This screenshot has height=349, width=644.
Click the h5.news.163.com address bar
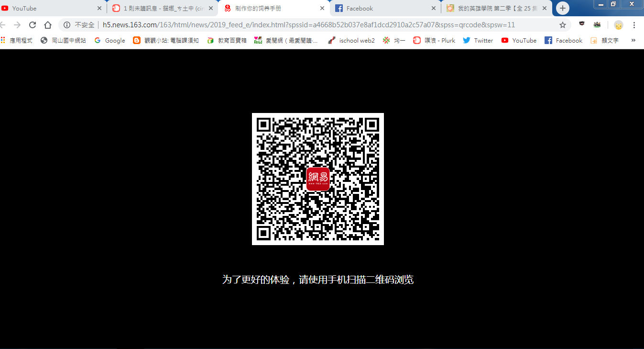[x=308, y=25]
